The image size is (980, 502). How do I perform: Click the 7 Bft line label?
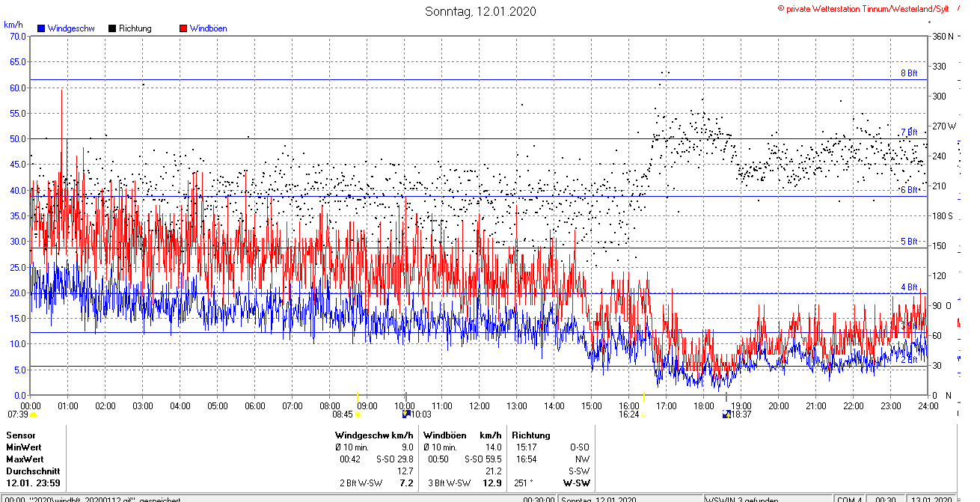click(x=908, y=132)
